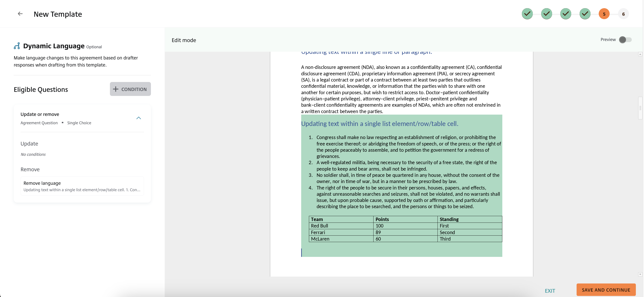Click the 'Red Bull' table cell

(341, 226)
